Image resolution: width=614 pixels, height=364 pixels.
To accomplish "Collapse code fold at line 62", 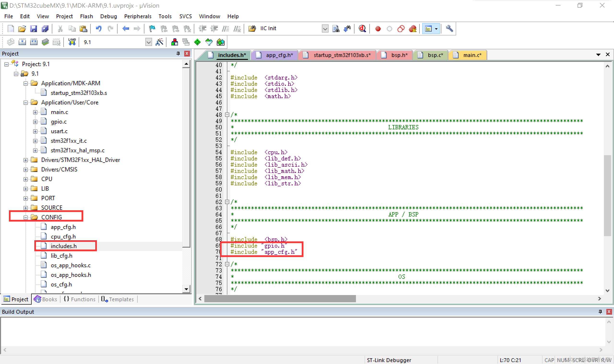I will pyautogui.click(x=227, y=202).
